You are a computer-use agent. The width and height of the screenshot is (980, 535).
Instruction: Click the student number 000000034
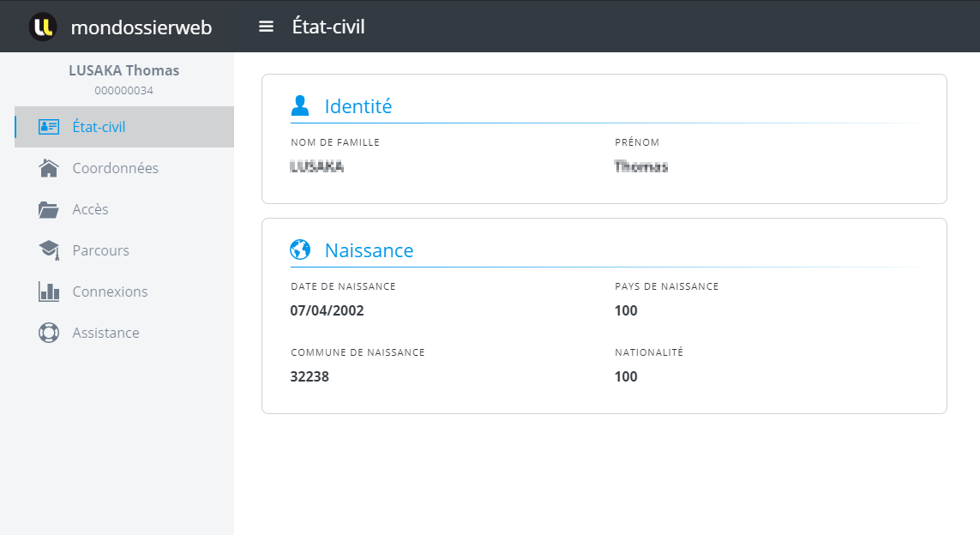coord(124,90)
